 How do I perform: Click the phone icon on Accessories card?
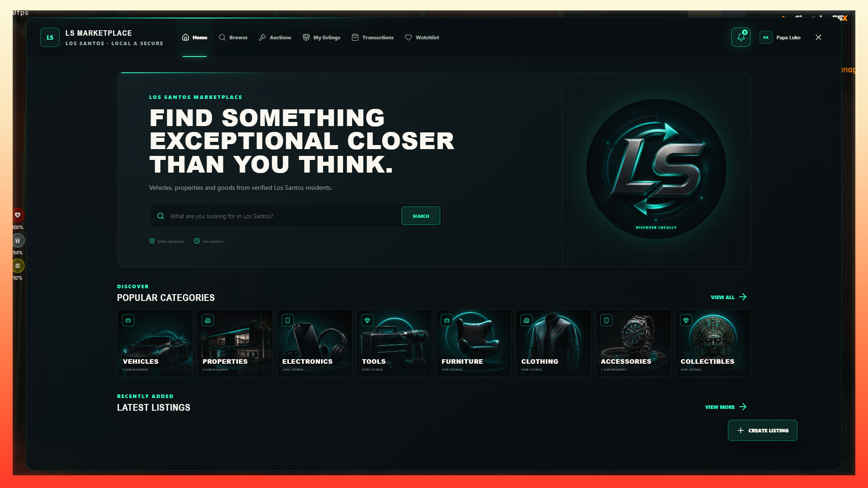pyautogui.click(x=606, y=320)
